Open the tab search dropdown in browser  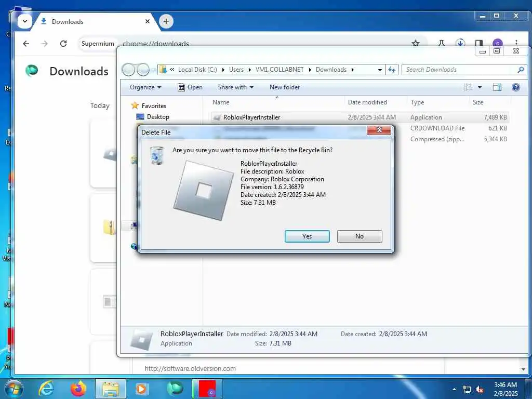click(x=25, y=21)
